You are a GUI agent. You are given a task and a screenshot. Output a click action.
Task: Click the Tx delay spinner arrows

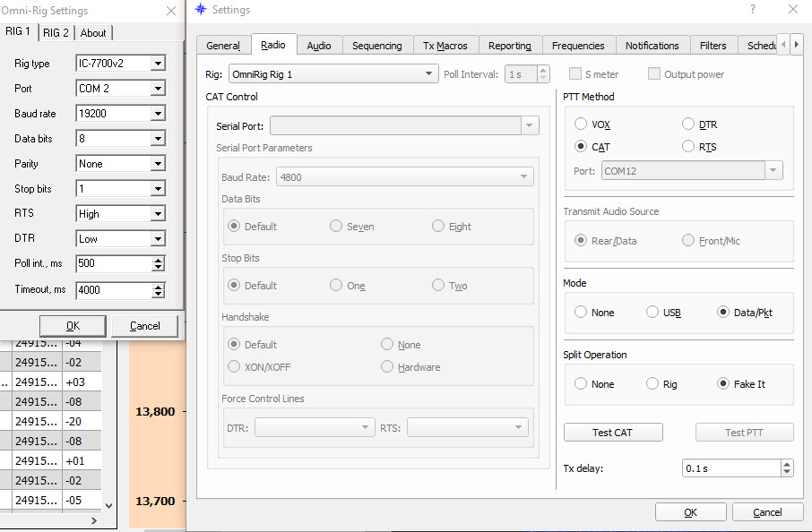tap(787, 468)
